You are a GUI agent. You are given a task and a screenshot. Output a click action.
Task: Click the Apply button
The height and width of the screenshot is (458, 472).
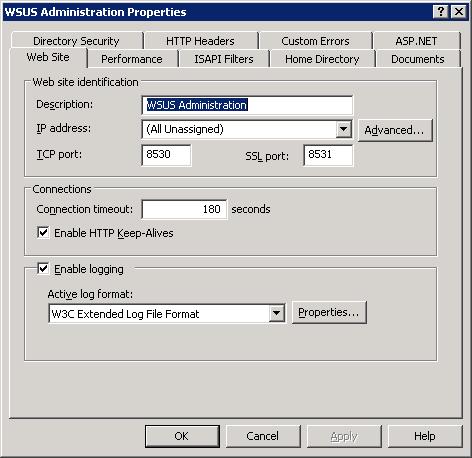(x=344, y=436)
